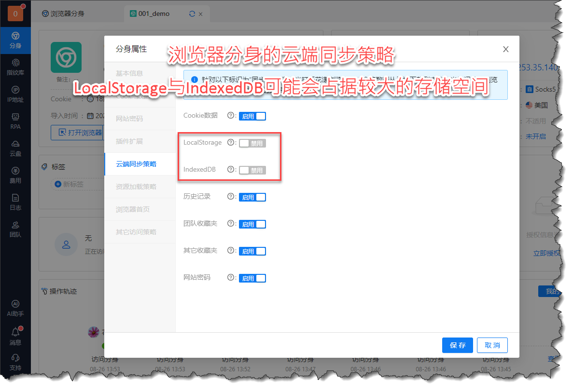
Task: Click help icon next to 团队收藏夹
Action: [x=231, y=223]
